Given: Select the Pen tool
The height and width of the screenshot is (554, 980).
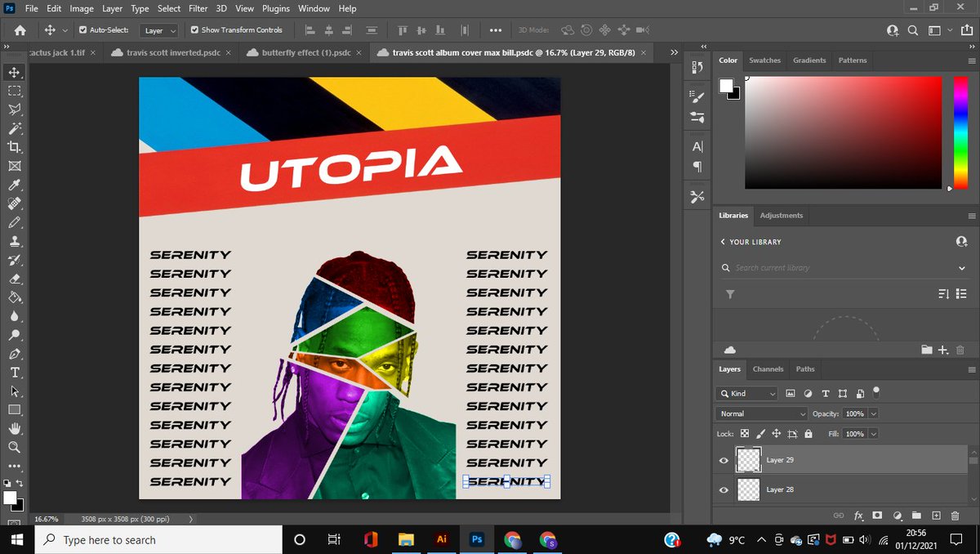Looking at the screenshot, I should click(x=14, y=354).
